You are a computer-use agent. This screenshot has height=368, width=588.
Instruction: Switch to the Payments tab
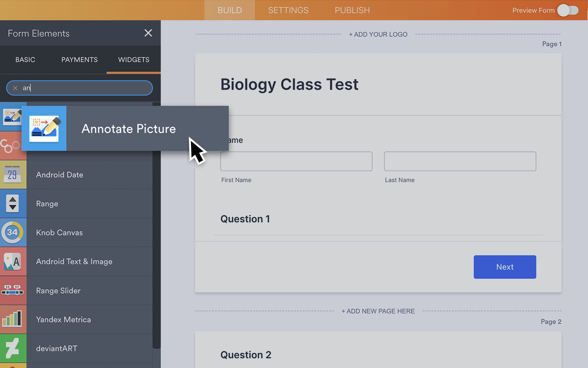point(79,59)
